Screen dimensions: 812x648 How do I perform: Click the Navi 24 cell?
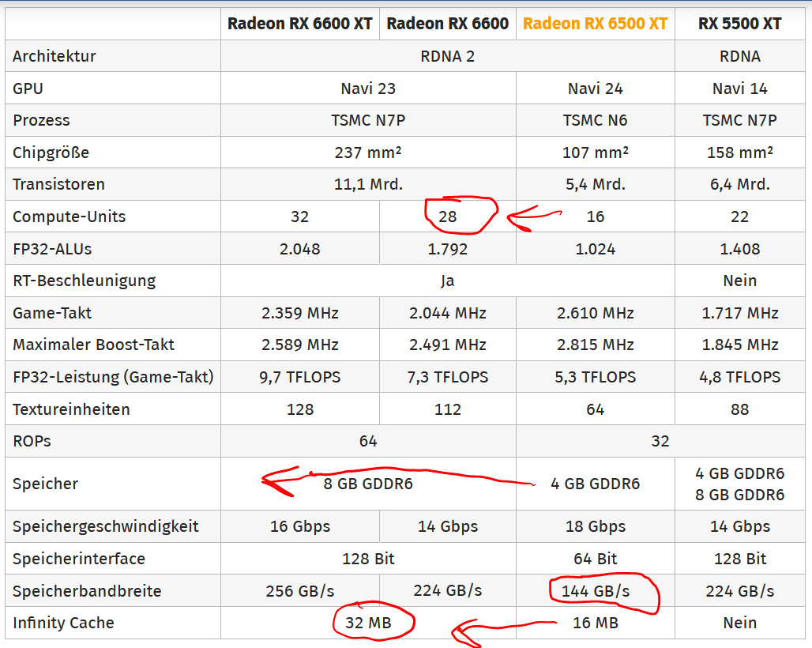coord(595,89)
